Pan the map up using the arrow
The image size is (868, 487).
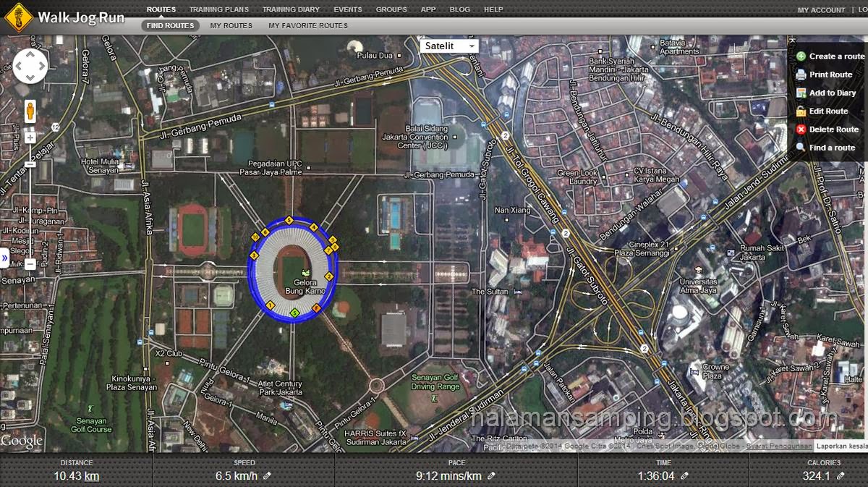point(30,55)
